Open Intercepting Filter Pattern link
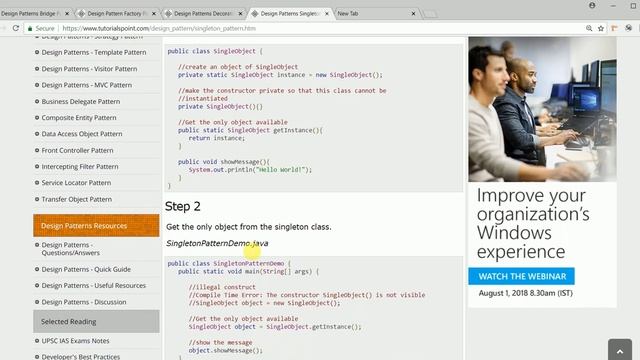The height and width of the screenshot is (360, 640). click(80, 167)
